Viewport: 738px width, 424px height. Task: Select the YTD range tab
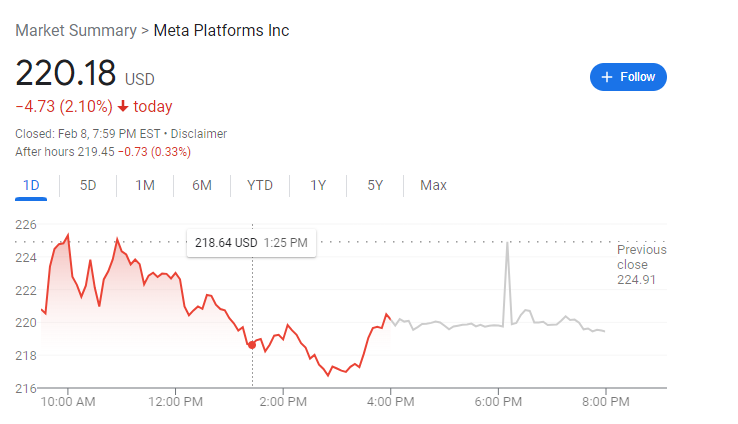[x=260, y=185]
